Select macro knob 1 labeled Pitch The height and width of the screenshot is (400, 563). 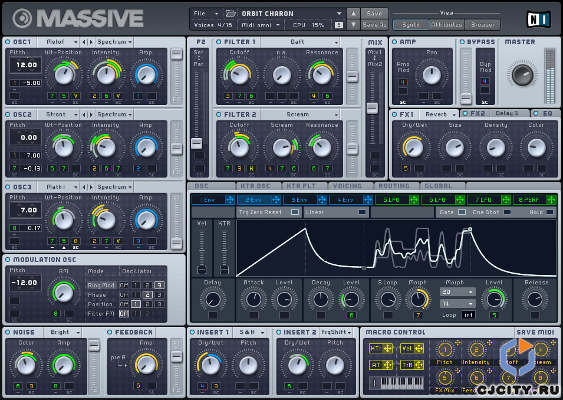(x=445, y=349)
